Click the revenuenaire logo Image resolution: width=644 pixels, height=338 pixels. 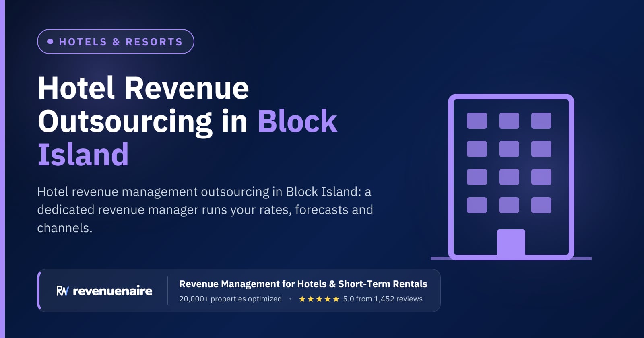(x=104, y=291)
